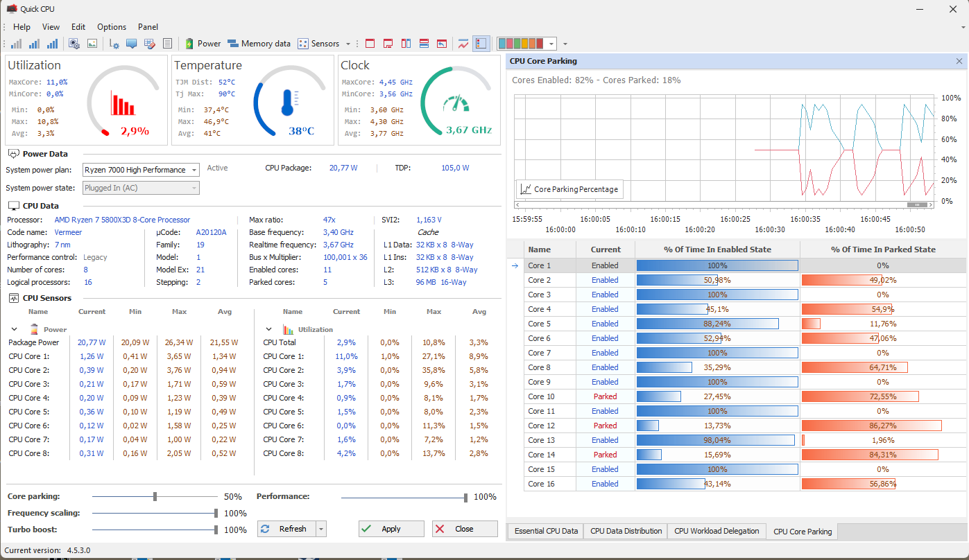Click the Parked status of Core 12
Image resolution: width=969 pixels, height=560 pixels.
[605, 426]
